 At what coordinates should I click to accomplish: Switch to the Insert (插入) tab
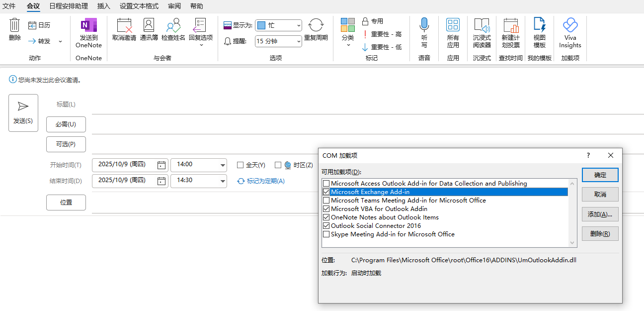[104, 6]
